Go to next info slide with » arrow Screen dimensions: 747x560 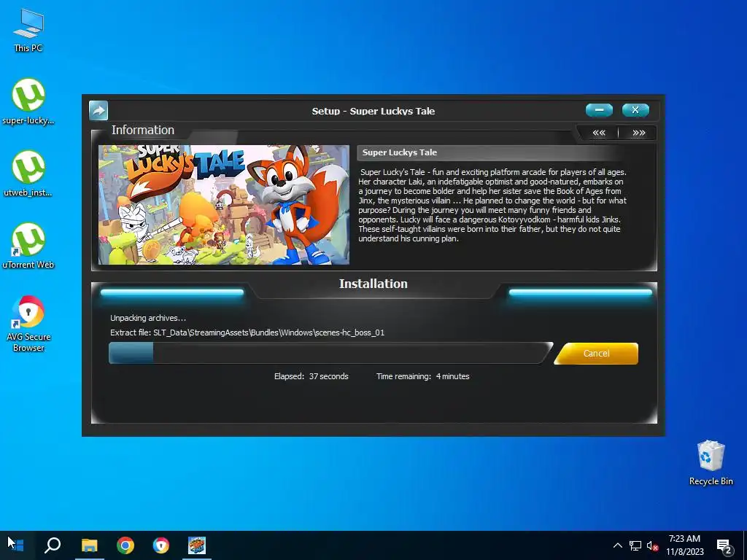pos(639,133)
